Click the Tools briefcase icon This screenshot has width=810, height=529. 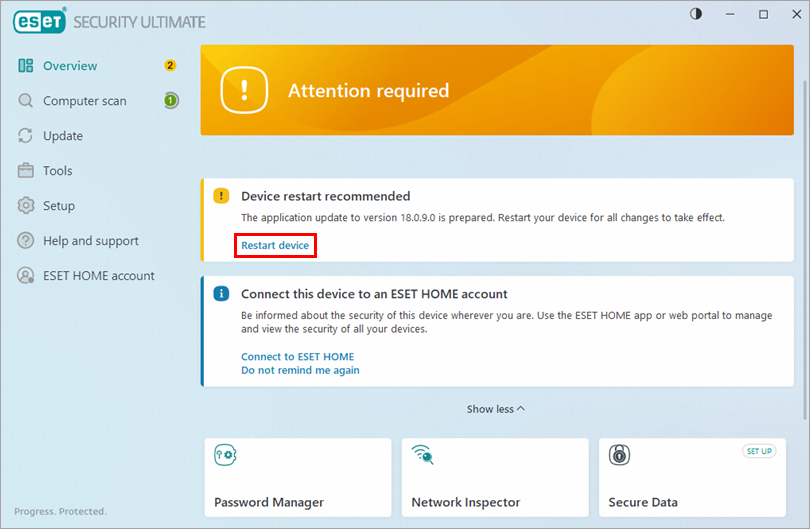(x=26, y=170)
